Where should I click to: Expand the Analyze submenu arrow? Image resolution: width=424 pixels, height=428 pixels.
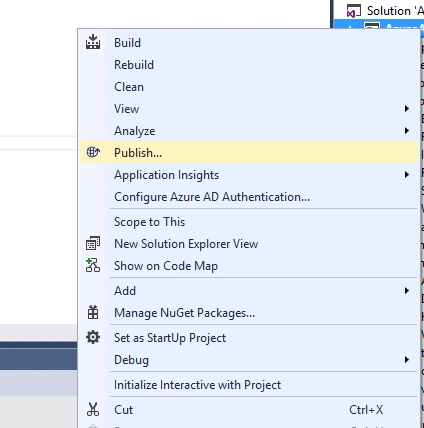click(406, 131)
